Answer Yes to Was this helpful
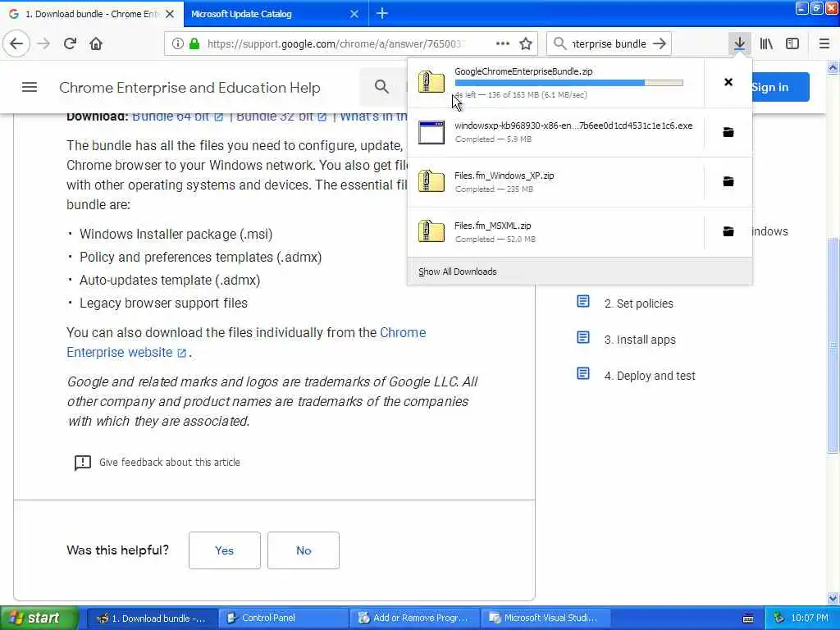840x630 pixels. (225, 550)
